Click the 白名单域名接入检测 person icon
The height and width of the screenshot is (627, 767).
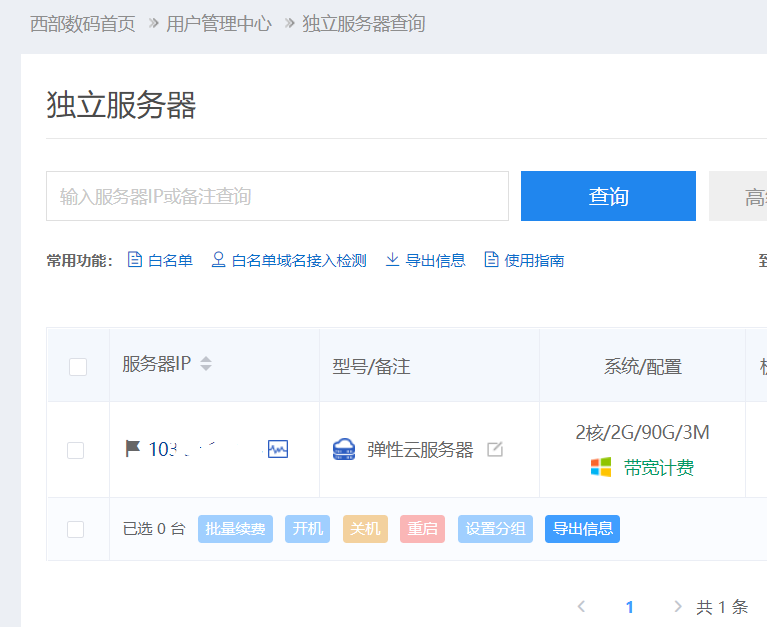(x=218, y=260)
